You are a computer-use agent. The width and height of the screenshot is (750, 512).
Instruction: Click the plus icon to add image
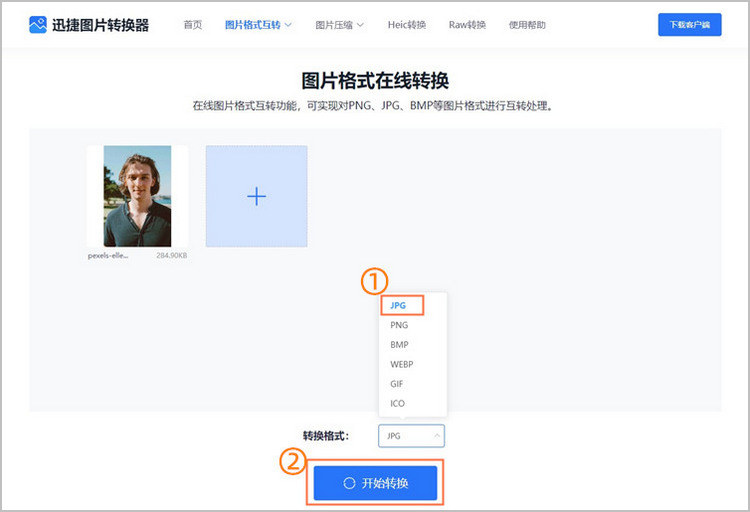256,196
